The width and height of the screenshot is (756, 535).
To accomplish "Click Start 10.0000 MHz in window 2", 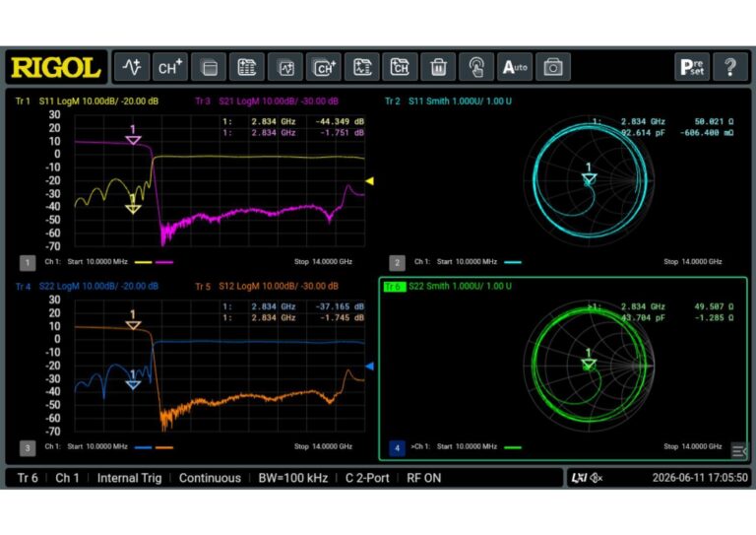I will coord(467,262).
